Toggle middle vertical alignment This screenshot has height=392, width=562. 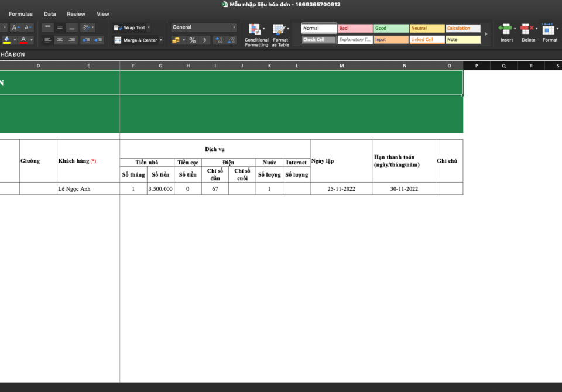point(60,27)
